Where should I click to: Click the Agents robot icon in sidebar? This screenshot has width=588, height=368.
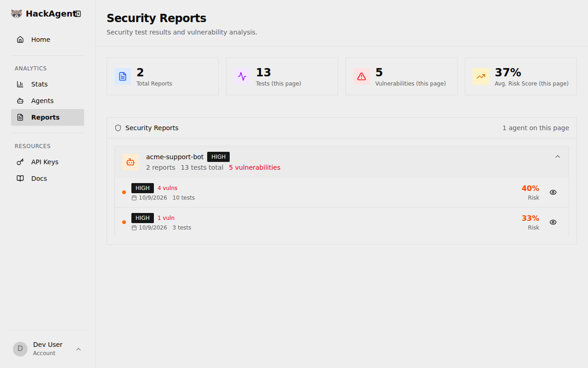(x=20, y=101)
